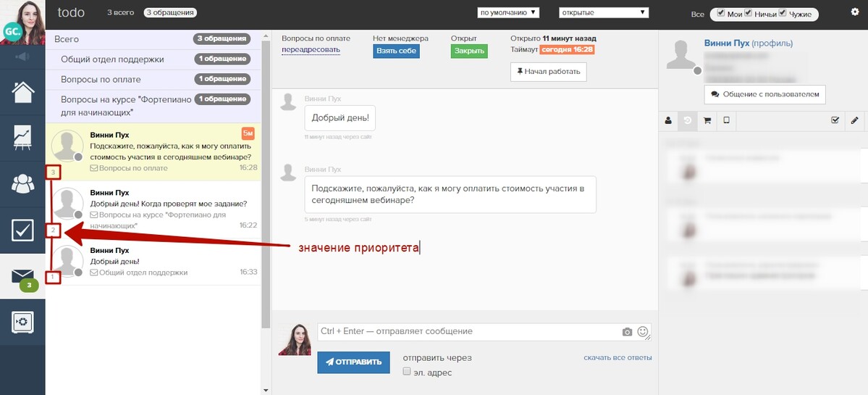Click the Общение с пользователем button
Screen dimensions: 868x395
(x=764, y=95)
